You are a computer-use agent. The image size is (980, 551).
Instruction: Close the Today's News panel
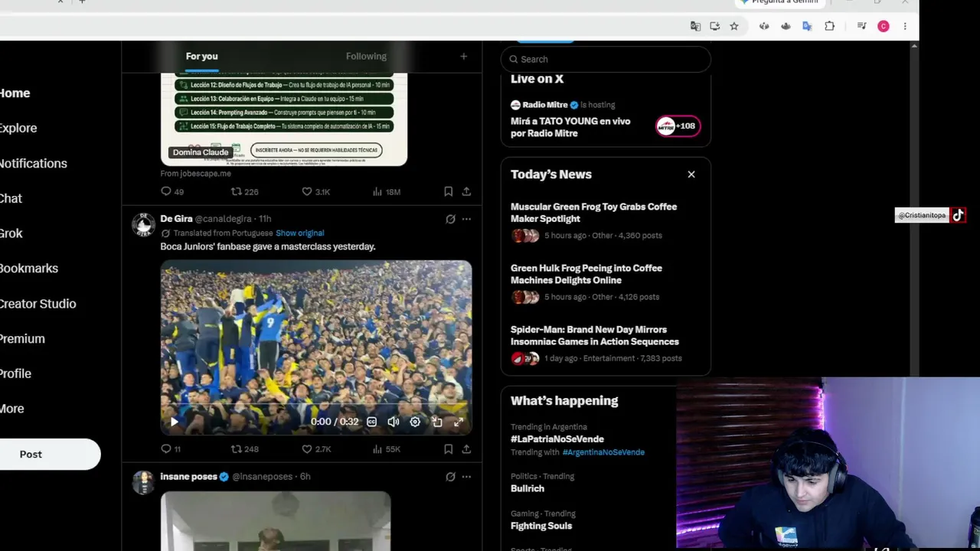pos(691,174)
